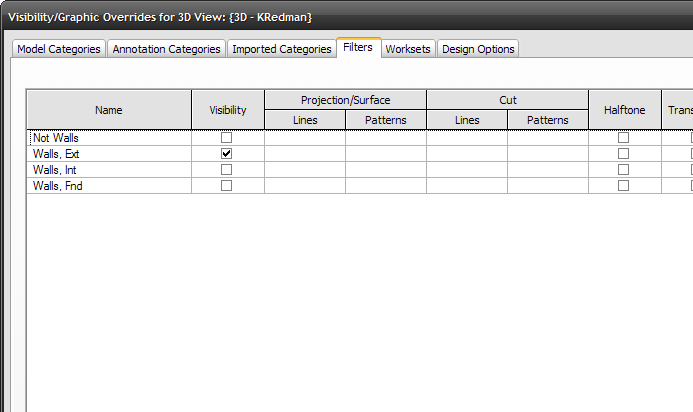Screen dimensions: 693x412
Task: Switch to the Design Options tab
Action: (x=478, y=49)
